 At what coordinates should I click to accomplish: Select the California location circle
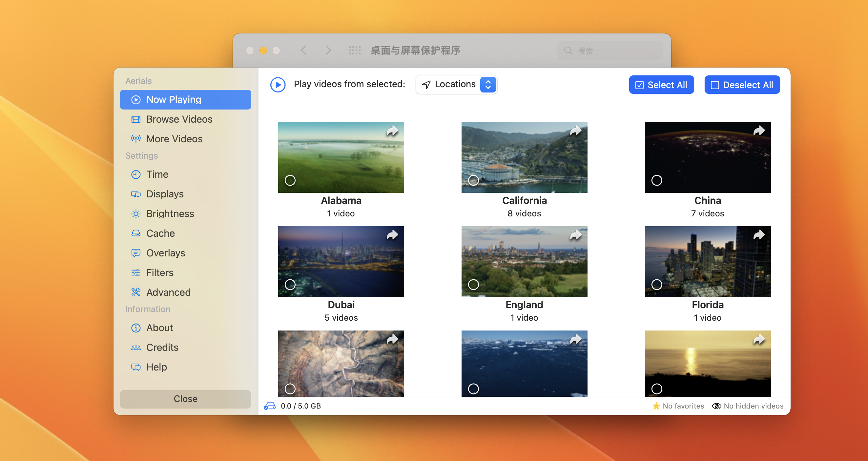coord(473,180)
